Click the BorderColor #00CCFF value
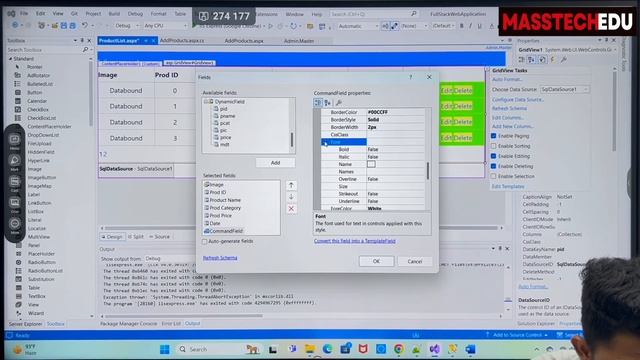Viewport: 640px width, 360px height. click(x=395, y=112)
